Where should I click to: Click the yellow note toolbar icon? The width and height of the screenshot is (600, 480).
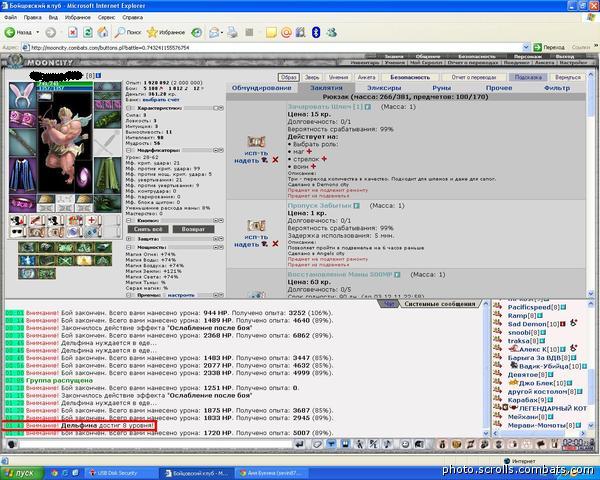coord(271,33)
